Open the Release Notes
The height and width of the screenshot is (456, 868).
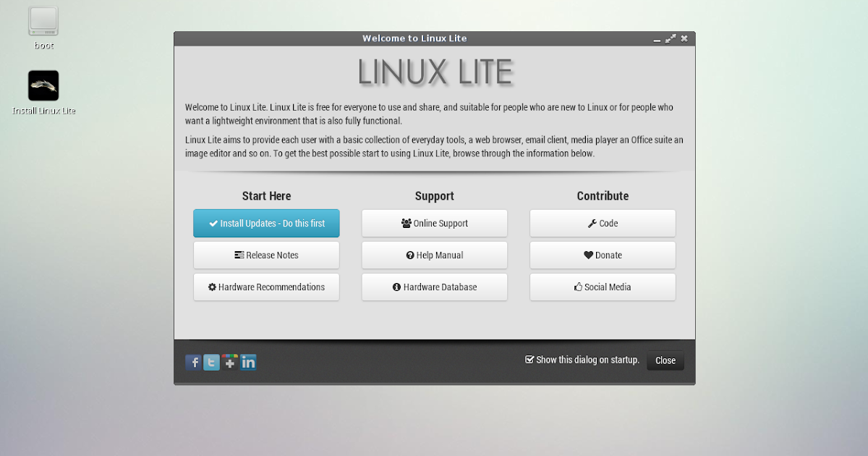[x=266, y=255]
